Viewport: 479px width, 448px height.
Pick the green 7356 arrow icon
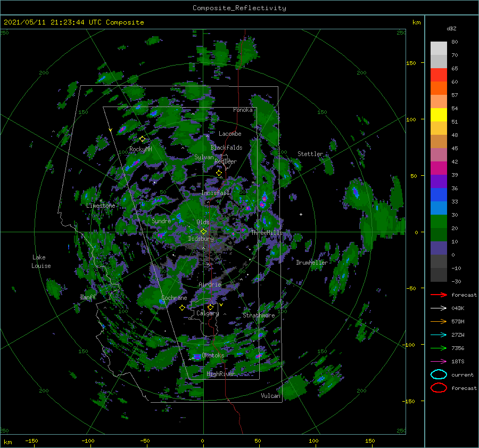(439, 348)
